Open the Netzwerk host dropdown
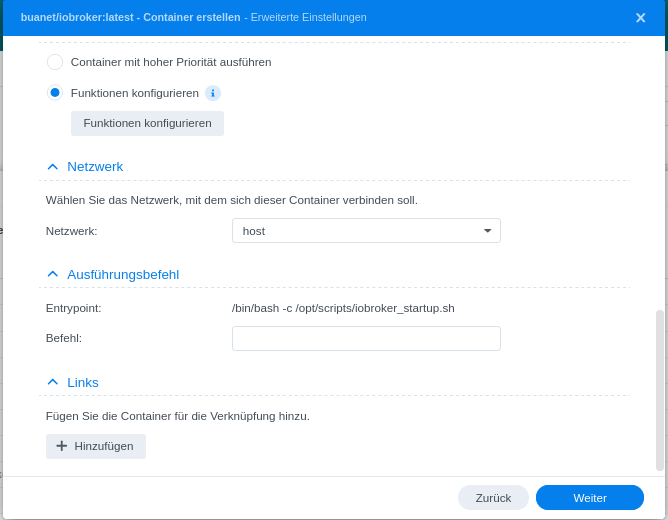 tap(365, 231)
